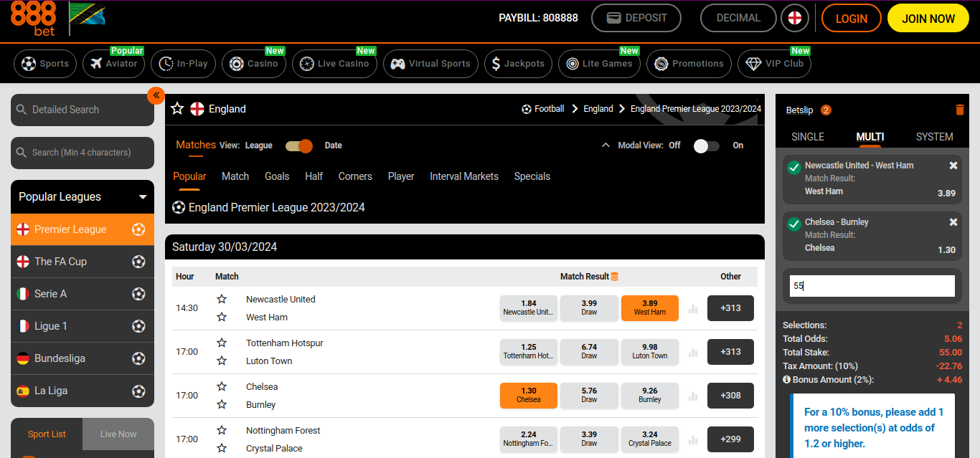Open The FA Cup league
The width and height of the screenshot is (980, 458).
pyautogui.click(x=83, y=262)
